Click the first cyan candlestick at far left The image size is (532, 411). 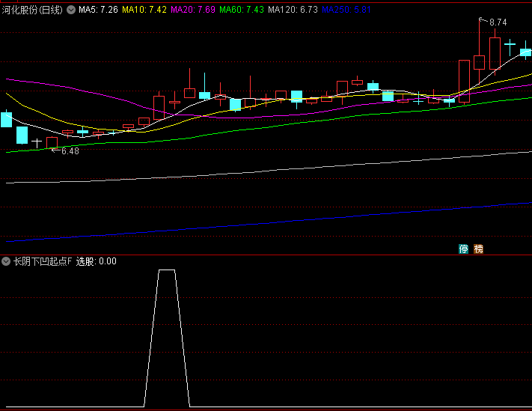tap(7, 119)
